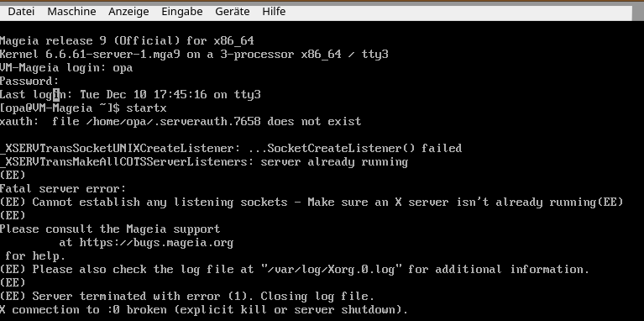Open the Eingabe menu
644x321 pixels.
tap(182, 12)
